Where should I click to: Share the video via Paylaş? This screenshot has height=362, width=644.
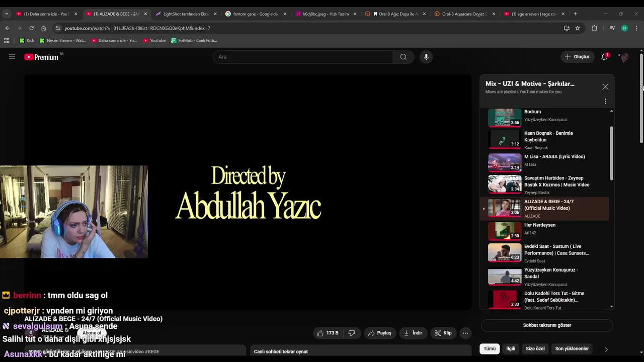(x=379, y=333)
